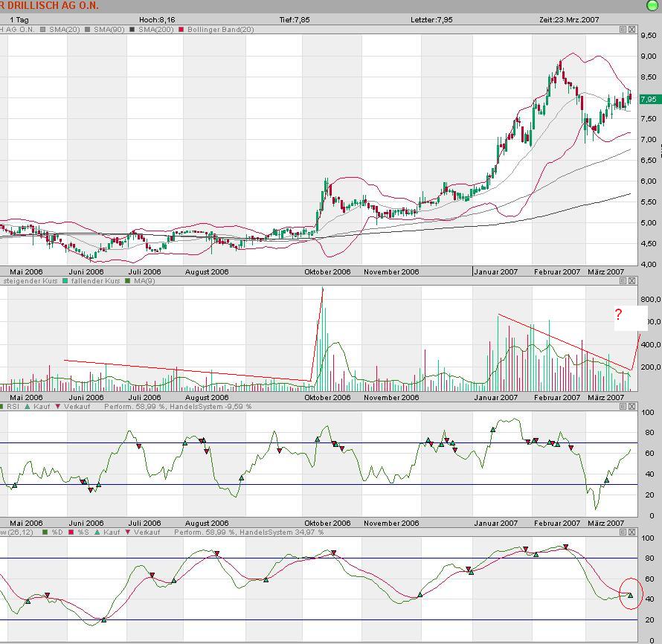Image resolution: width=662 pixels, height=644 pixels.
Task: Close the price chart panel with X icon
Action: 632,30
